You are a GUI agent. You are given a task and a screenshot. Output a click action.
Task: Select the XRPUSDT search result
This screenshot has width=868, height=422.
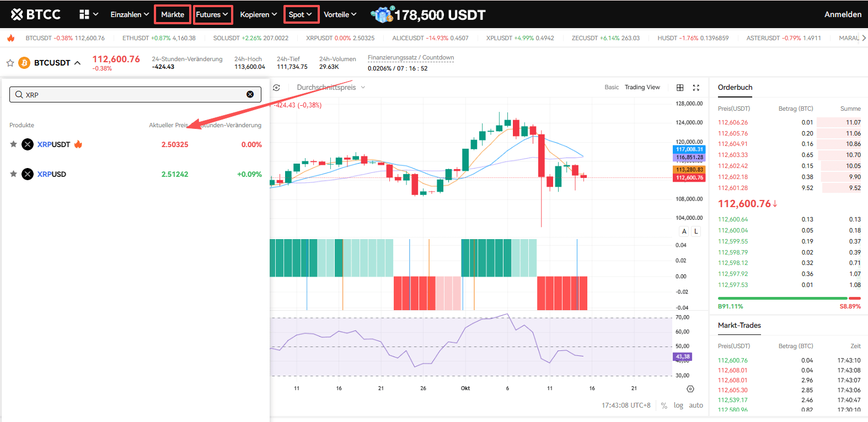[136, 144]
